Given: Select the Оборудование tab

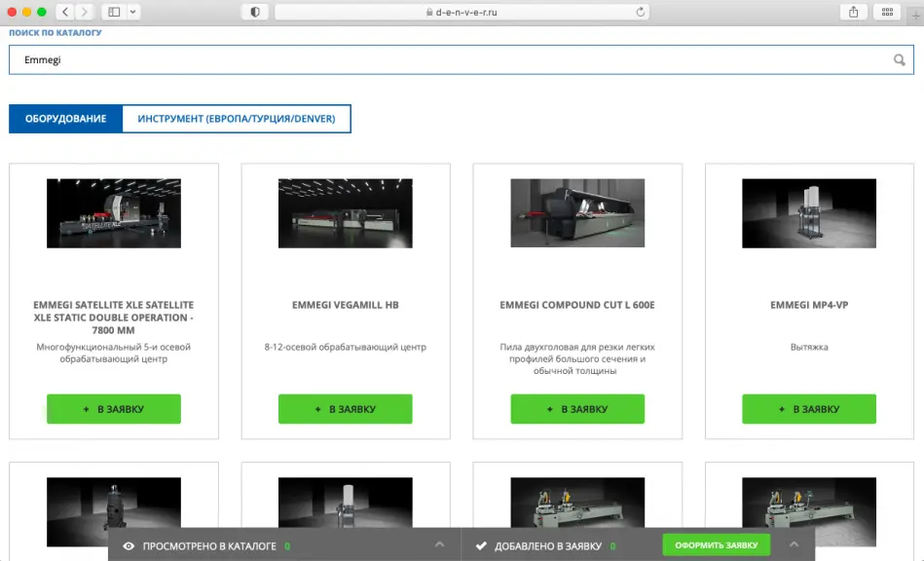Looking at the screenshot, I should (65, 119).
